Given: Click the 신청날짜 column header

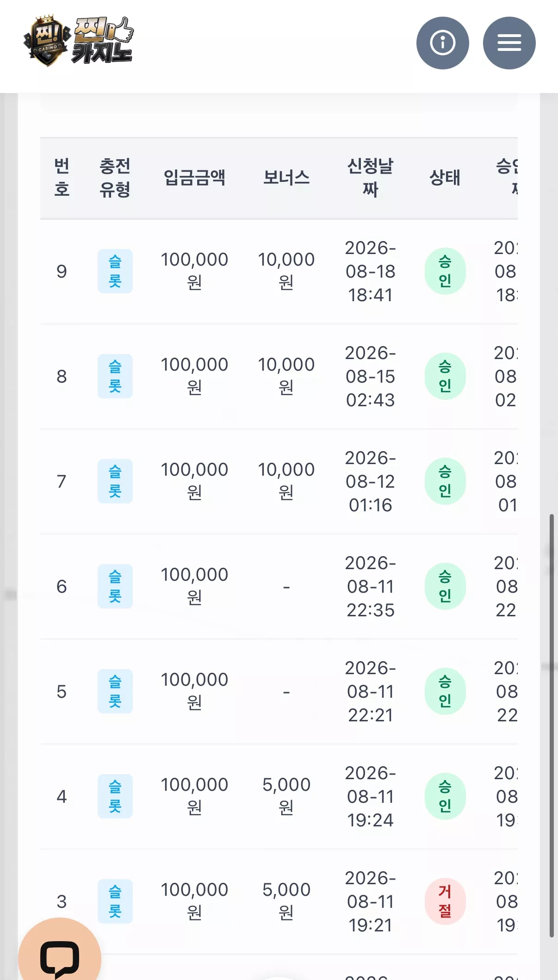Looking at the screenshot, I should [370, 178].
